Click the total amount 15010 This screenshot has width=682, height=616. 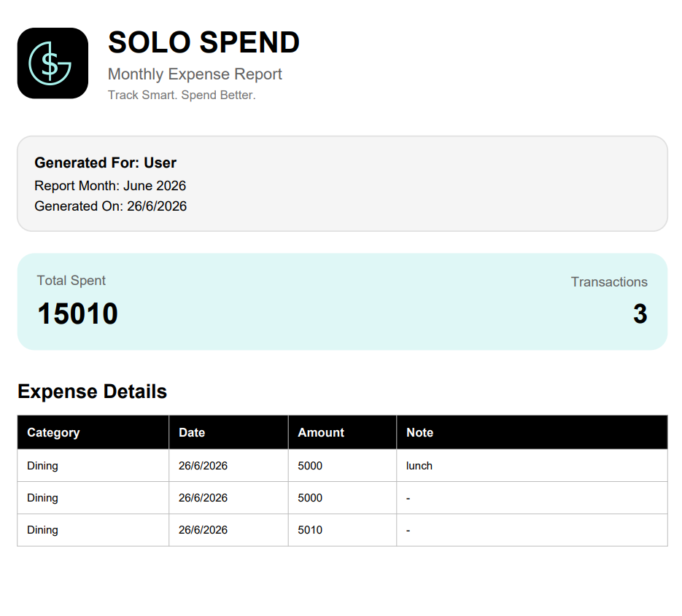click(x=78, y=313)
